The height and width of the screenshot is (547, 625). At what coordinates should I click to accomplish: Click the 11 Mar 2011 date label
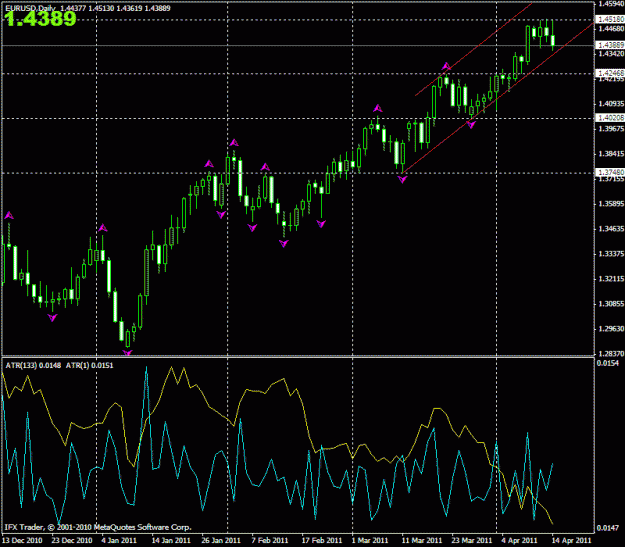[422, 541]
